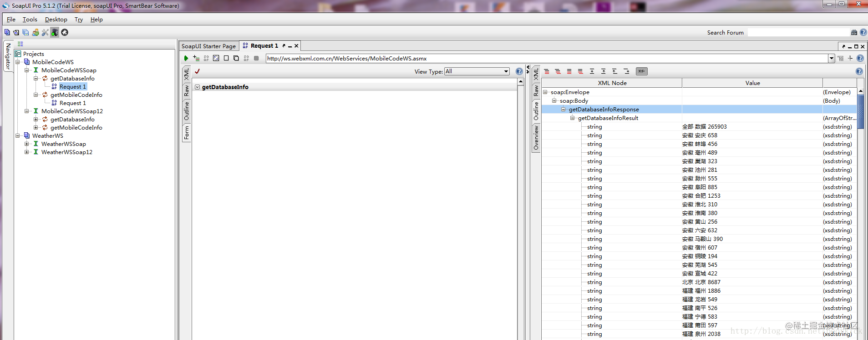
Task: Collapse the getDatabaseInfoResponse node
Action: click(563, 109)
